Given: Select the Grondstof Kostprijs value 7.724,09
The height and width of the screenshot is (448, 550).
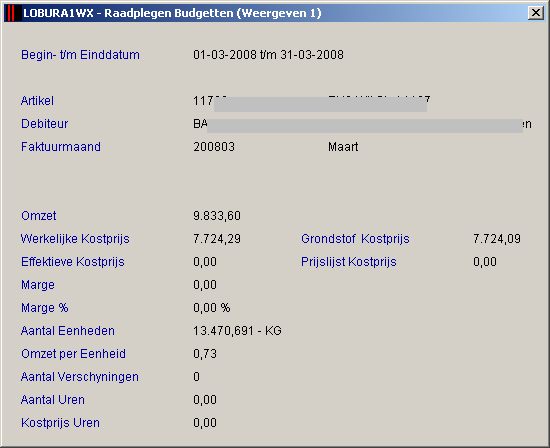Looking at the screenshot, I should click(x=497, y=239).
